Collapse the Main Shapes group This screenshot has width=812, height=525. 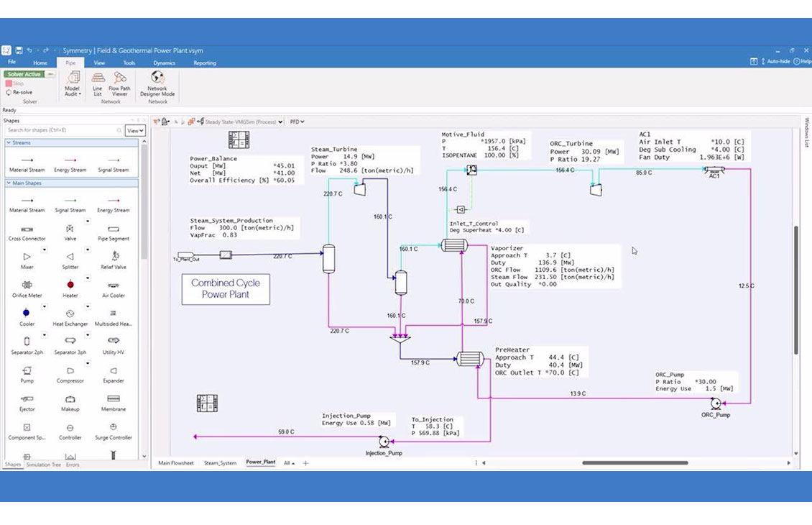point(9,183)
